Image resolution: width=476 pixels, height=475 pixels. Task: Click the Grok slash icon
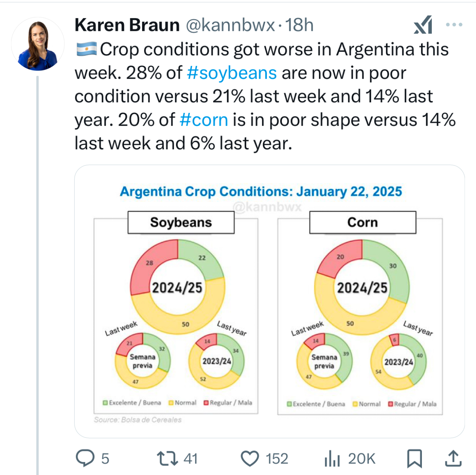click(x=423, y=25)
